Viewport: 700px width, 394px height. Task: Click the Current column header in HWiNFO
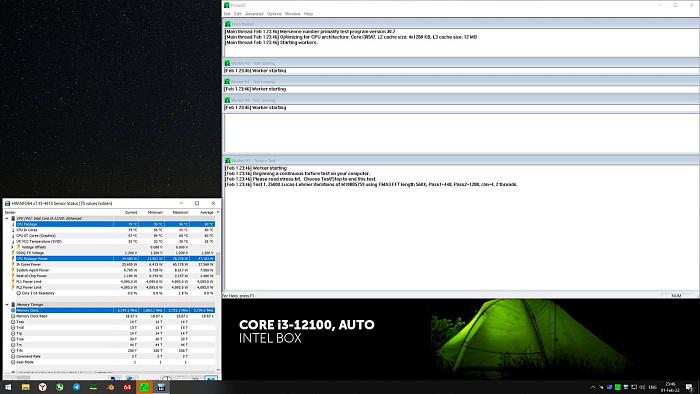pos(126,212)
